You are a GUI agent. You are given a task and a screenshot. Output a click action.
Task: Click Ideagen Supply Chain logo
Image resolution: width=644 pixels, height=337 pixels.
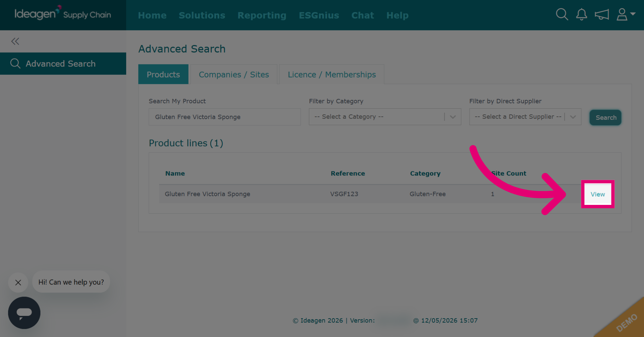click(x=63, y=13)
